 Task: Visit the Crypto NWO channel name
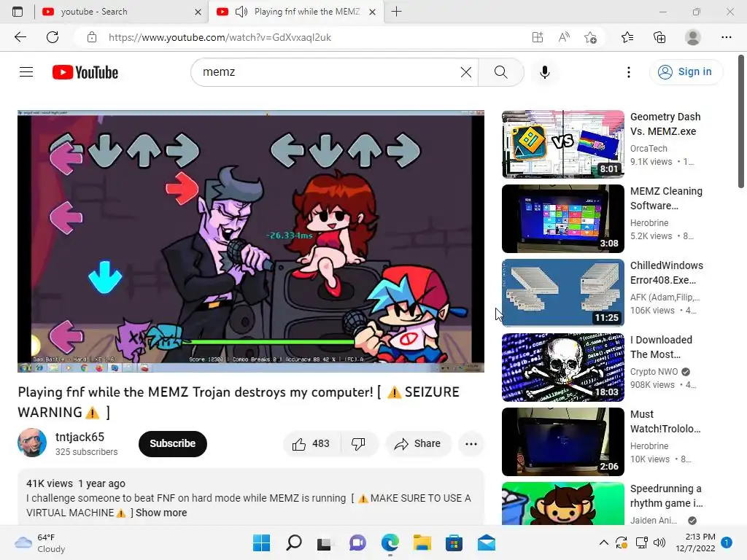click(654, 371)
